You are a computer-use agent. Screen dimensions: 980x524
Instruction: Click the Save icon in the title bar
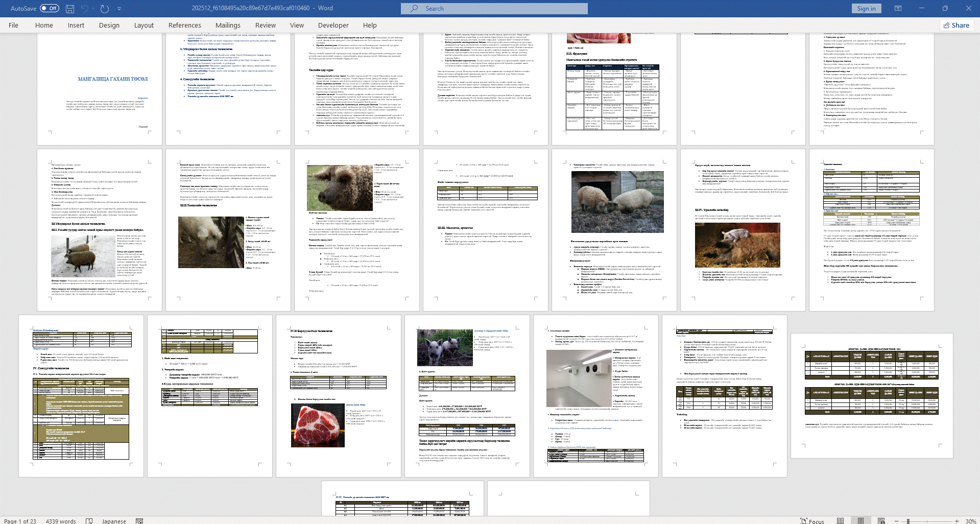(x=70, y=9)
